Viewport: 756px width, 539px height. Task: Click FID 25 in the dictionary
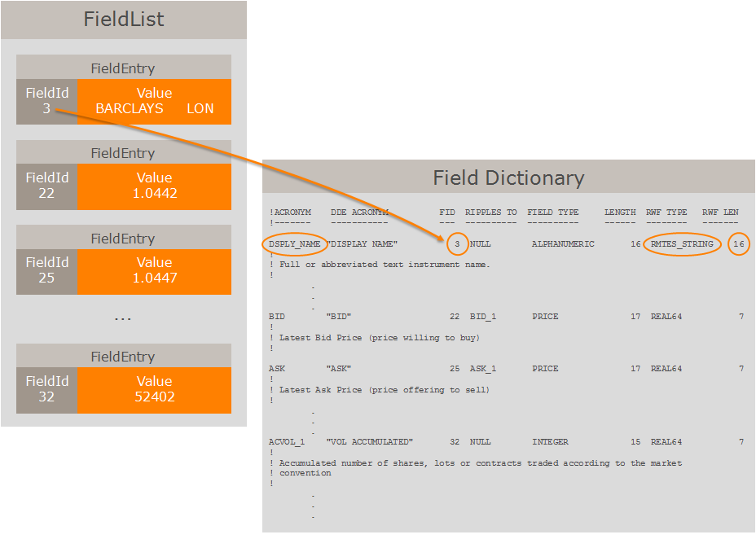455,369
